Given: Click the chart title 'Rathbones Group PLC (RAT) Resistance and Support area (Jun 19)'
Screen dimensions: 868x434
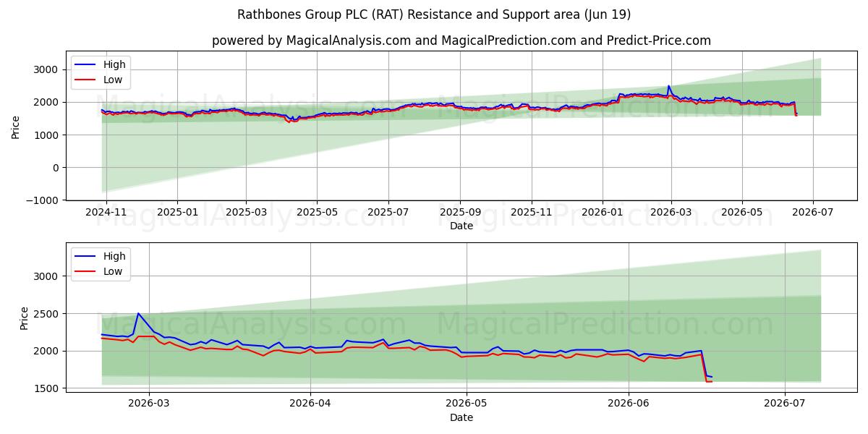Looking at the screenshot, I should (x=434, y=14).
